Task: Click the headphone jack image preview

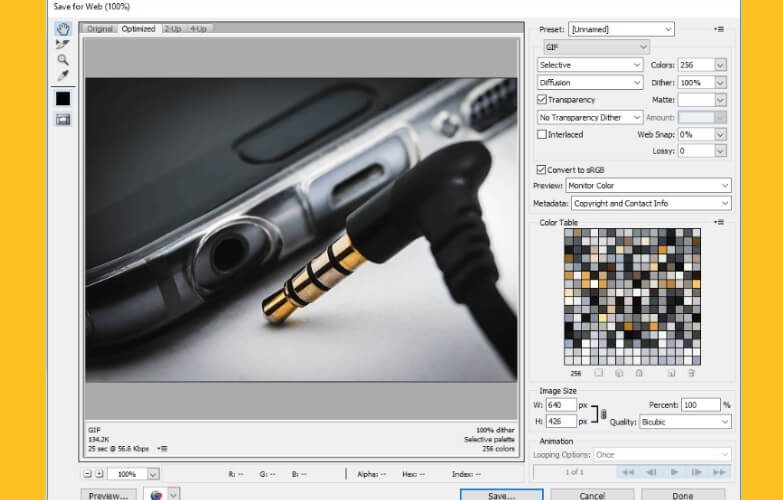Action: [301, 229]
